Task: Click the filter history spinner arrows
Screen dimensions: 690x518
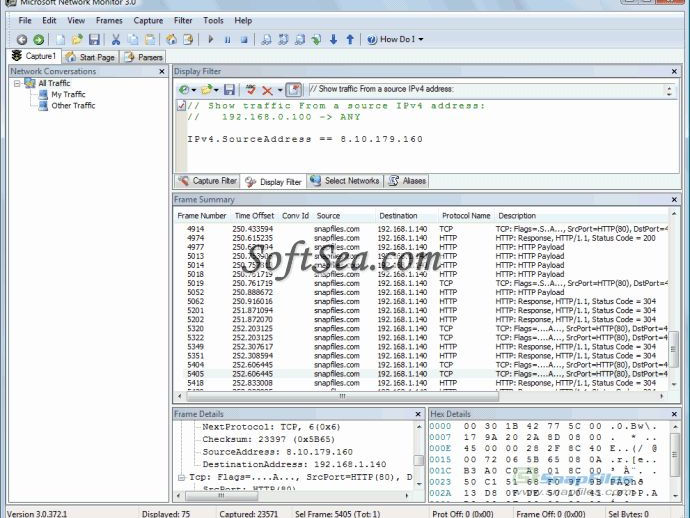Action: [x=669, y=91]
